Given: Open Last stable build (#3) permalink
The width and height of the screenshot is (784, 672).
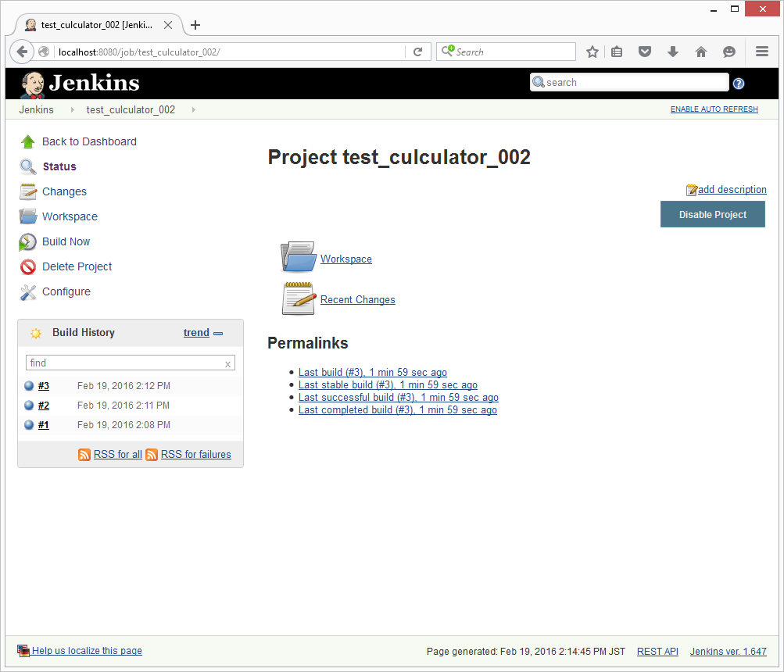Looking at the screenshot, I should pos(388,385).
